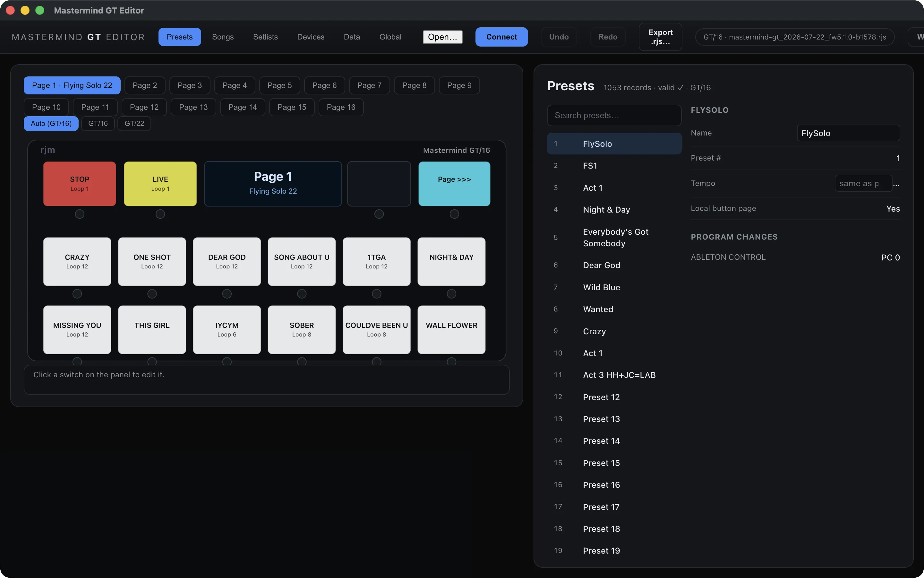Select the Night & Day preset
The image size is (924, 578).
[614, 209]
